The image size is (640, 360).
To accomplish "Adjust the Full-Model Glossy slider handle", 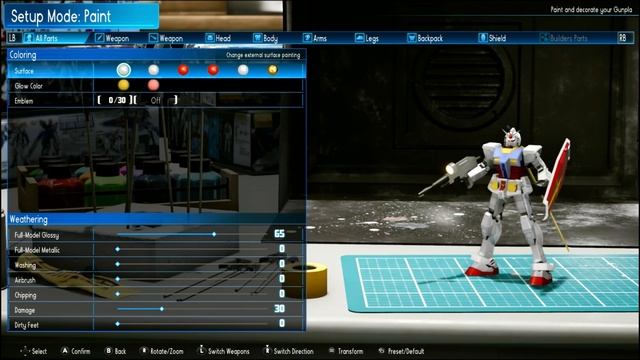I will pos(214,234).
